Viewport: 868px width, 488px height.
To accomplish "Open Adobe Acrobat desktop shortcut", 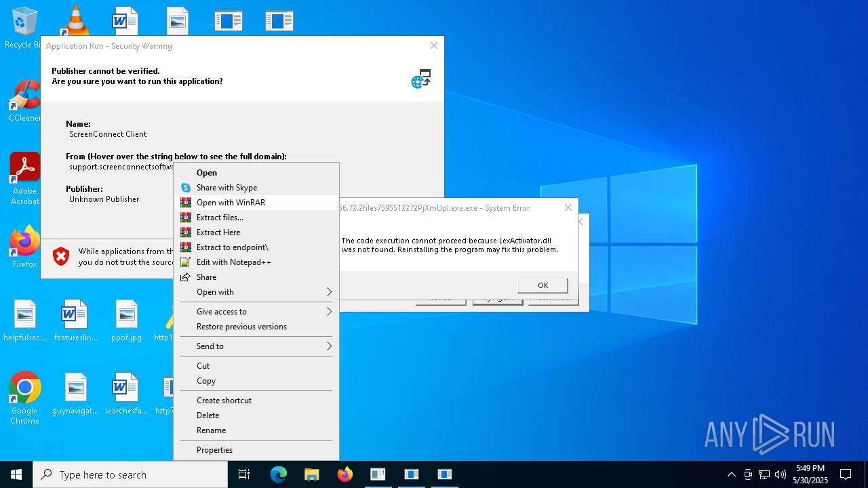I will coord(24,179).
